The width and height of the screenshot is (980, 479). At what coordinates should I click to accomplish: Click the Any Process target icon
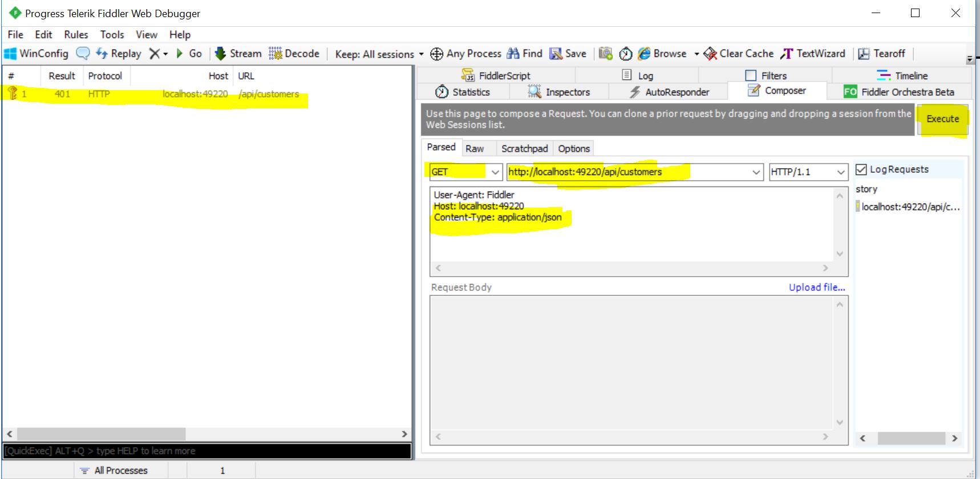(436, 54)
